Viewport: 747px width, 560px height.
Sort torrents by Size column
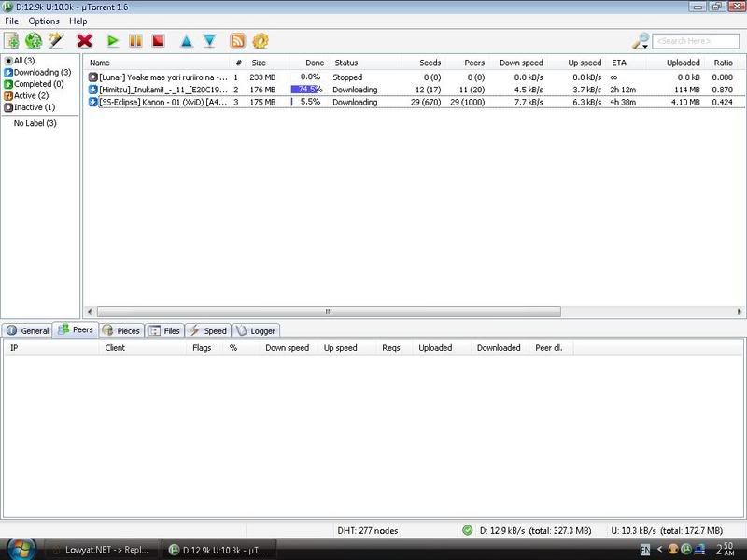259,63
